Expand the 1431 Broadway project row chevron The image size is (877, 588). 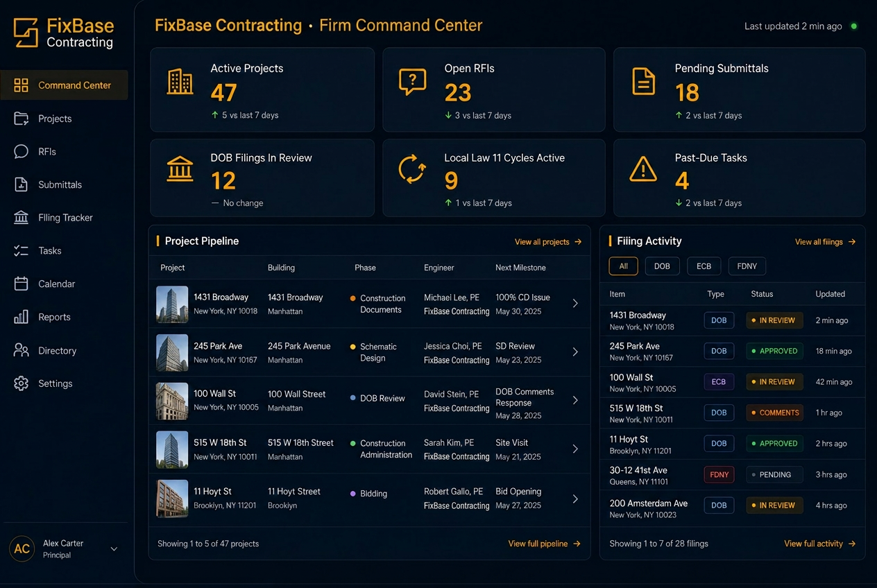coord(575,303)
